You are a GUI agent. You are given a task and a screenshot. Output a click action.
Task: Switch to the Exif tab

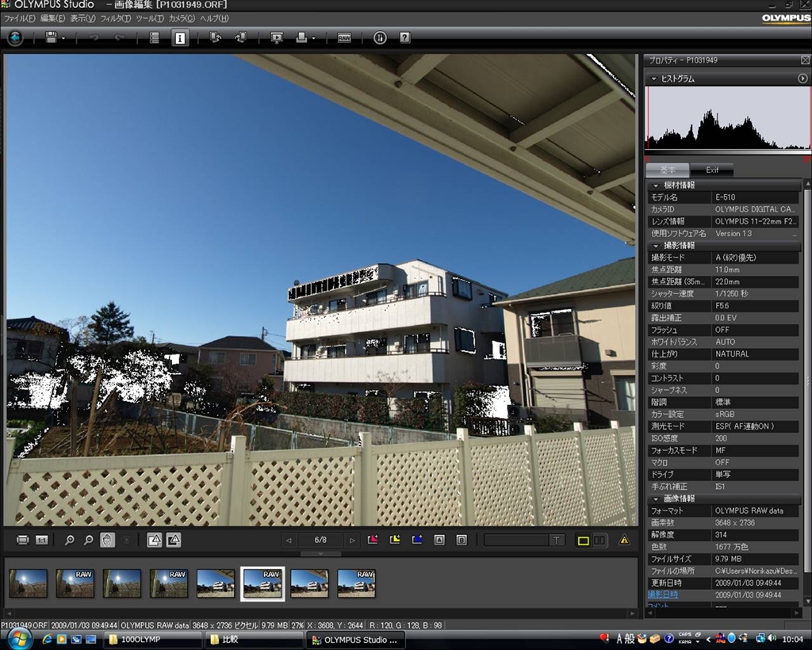coord(712,170)
